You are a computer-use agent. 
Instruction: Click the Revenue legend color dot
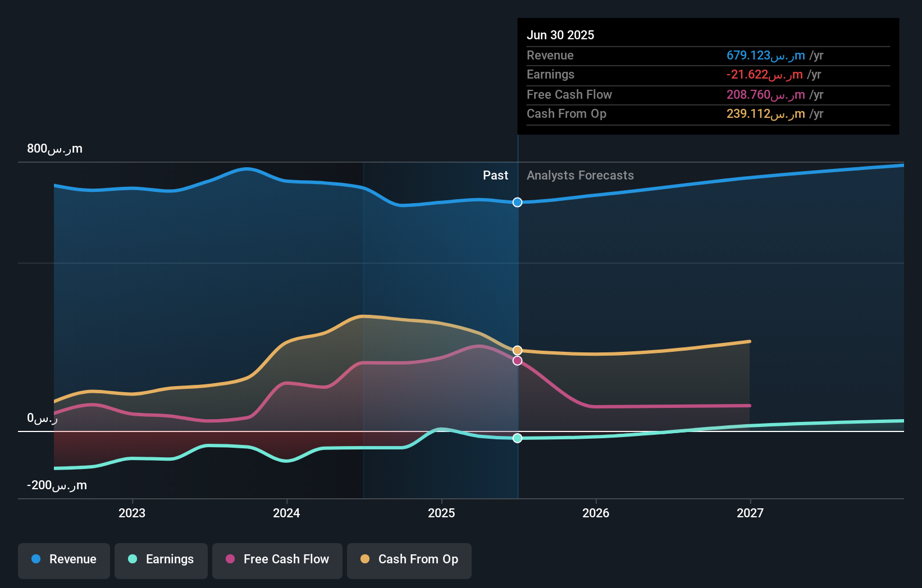pos(35,559)
